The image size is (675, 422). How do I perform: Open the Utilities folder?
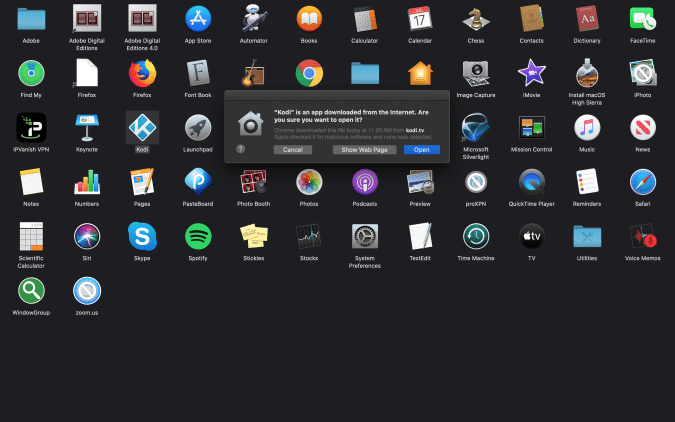pos(587,236)
